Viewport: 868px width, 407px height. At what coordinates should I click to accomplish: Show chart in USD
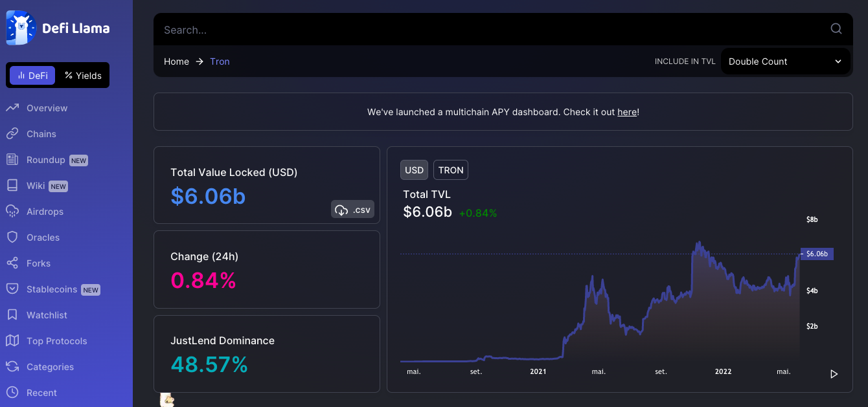(414, 170)
